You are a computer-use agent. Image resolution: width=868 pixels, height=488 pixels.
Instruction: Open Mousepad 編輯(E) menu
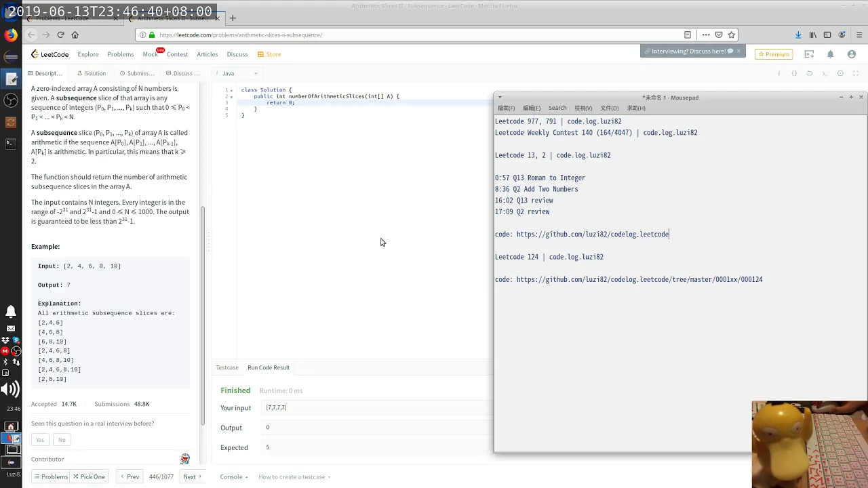[x=532, y=108]
